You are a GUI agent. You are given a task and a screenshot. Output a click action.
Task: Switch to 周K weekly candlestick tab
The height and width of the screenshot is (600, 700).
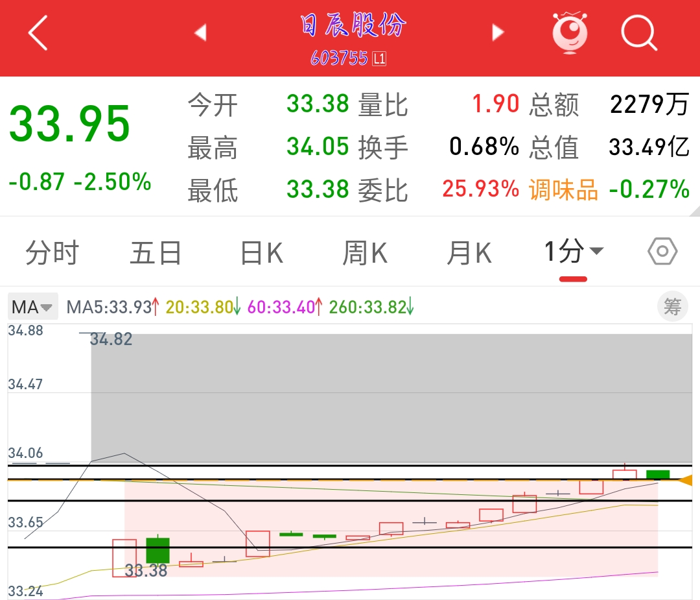point(365,252)
